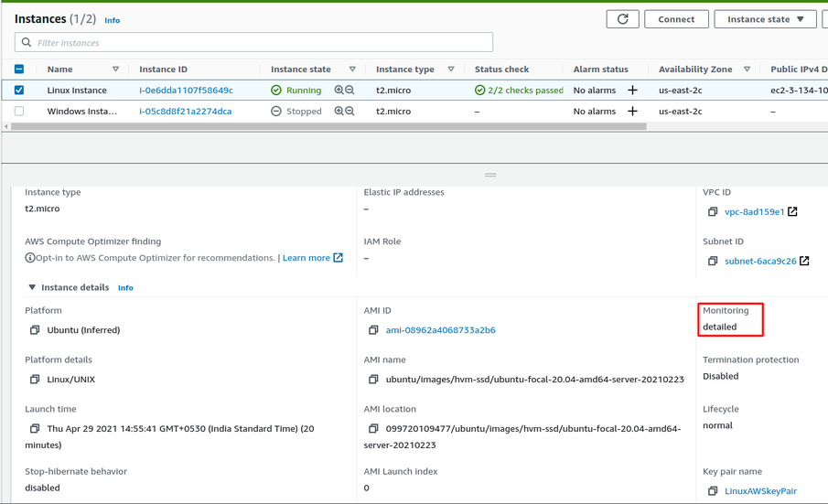Add alarm plus icon for Linux Instance

[x=632, y=91]
